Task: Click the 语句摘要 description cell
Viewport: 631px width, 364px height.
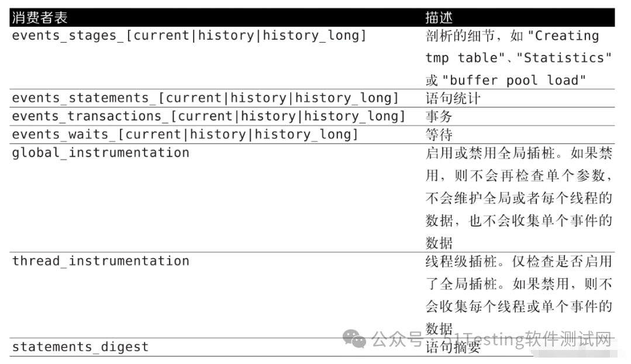Action: (x=453, y=346)
